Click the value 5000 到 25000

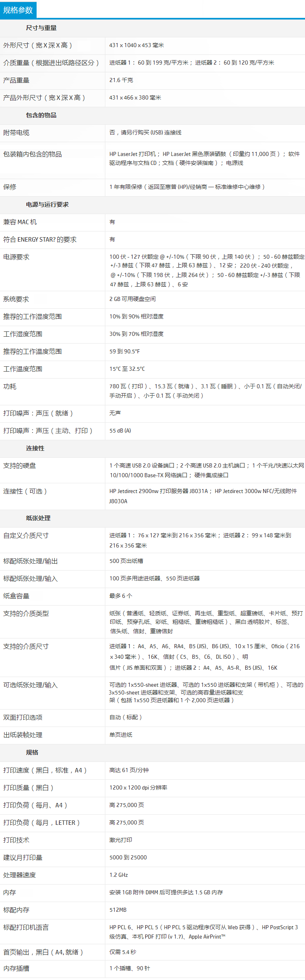tap(128, 857)
